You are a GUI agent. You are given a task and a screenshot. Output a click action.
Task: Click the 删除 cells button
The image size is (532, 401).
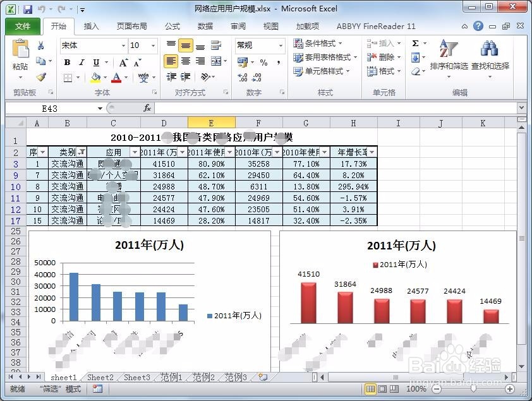[x=384, y=57]
